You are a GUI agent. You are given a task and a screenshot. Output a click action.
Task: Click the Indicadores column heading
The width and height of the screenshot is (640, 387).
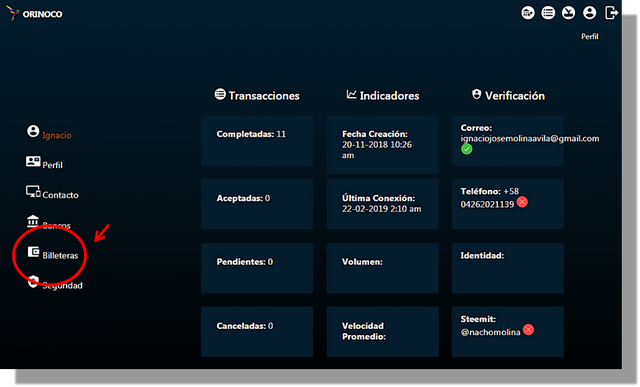(389, 96)
